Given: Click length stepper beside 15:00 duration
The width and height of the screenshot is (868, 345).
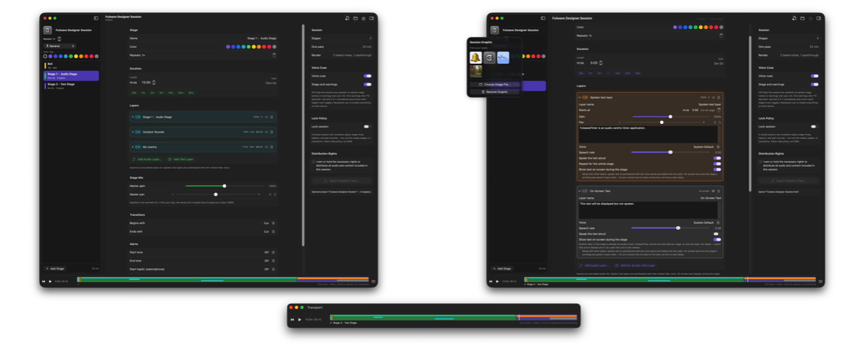Looking at the screenshot, I should [154, 82].
